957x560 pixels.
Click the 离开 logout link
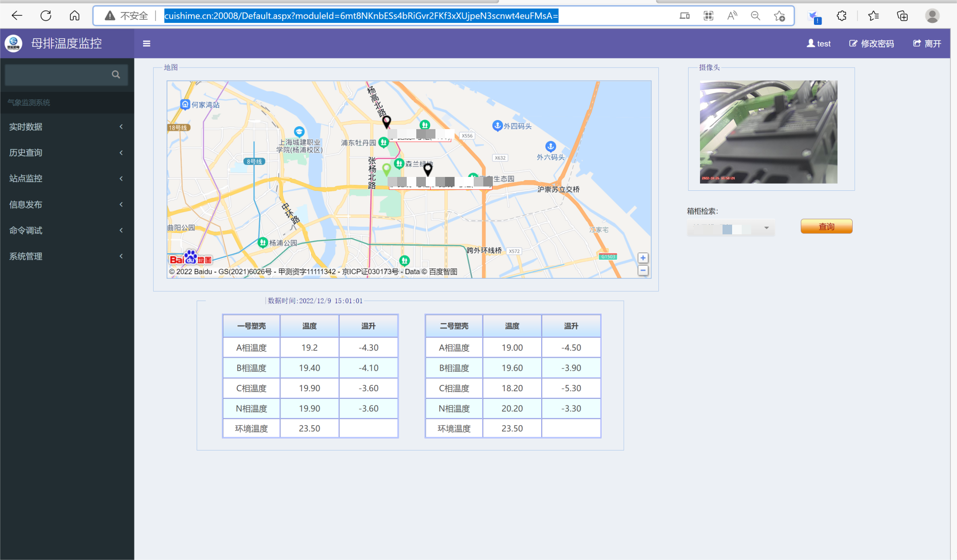click(927, 44)
